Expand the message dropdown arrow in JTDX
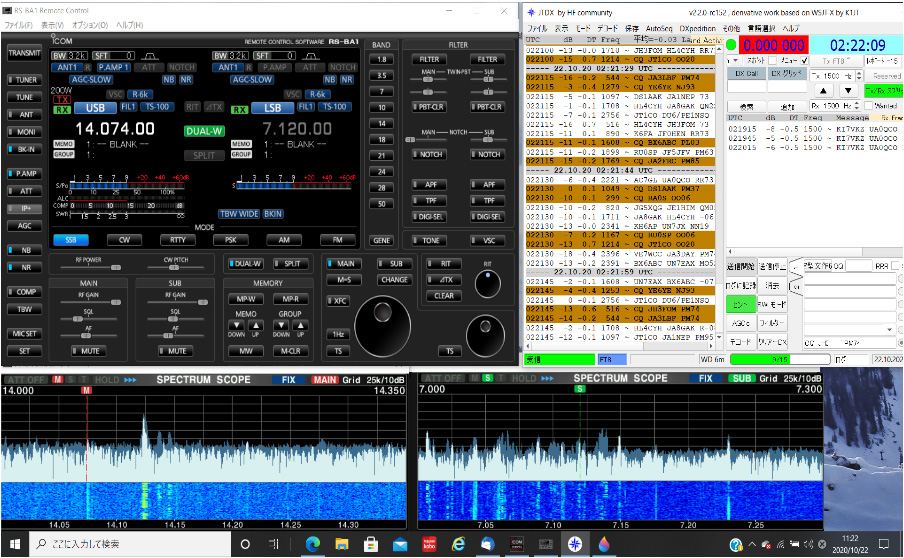Screen dimensions: 904x558 (889, 329)
